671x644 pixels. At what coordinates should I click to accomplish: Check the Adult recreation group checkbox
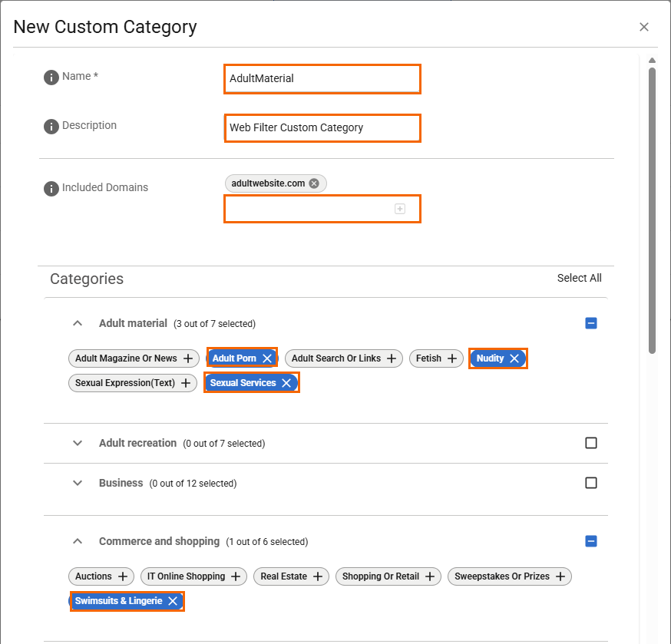[x=591, y=443]
